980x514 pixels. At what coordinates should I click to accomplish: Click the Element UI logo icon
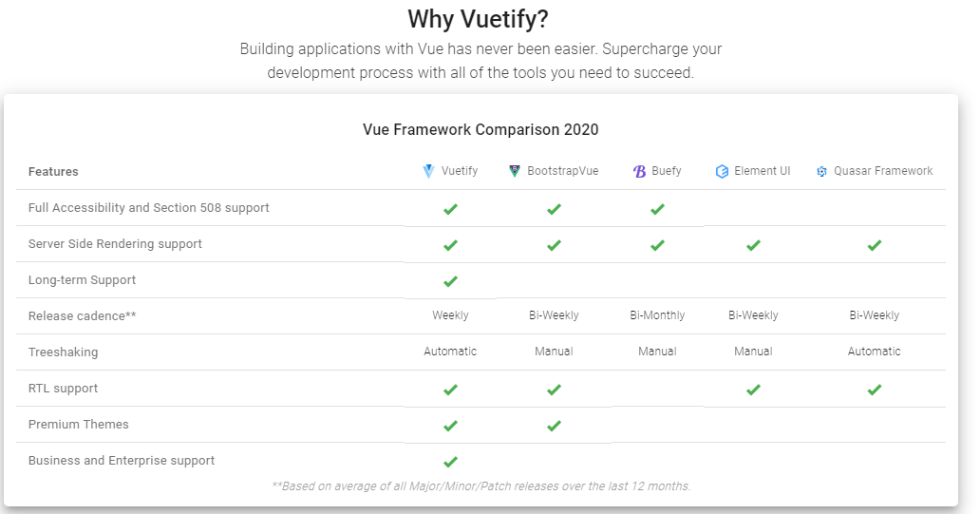point(722,172)
